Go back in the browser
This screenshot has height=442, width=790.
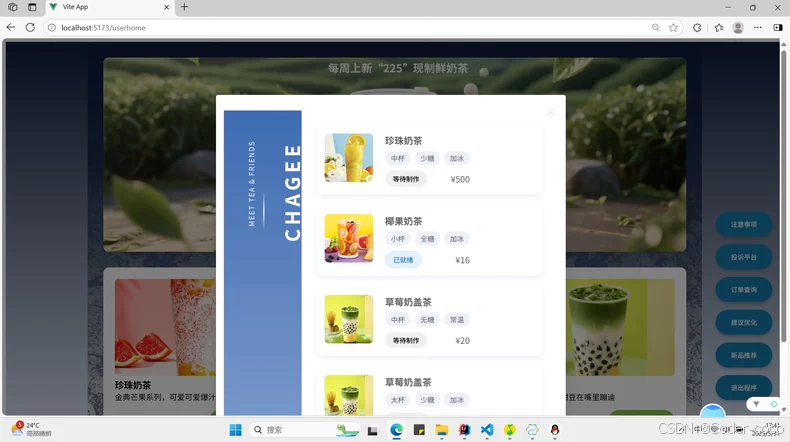(x=11, y=28)
